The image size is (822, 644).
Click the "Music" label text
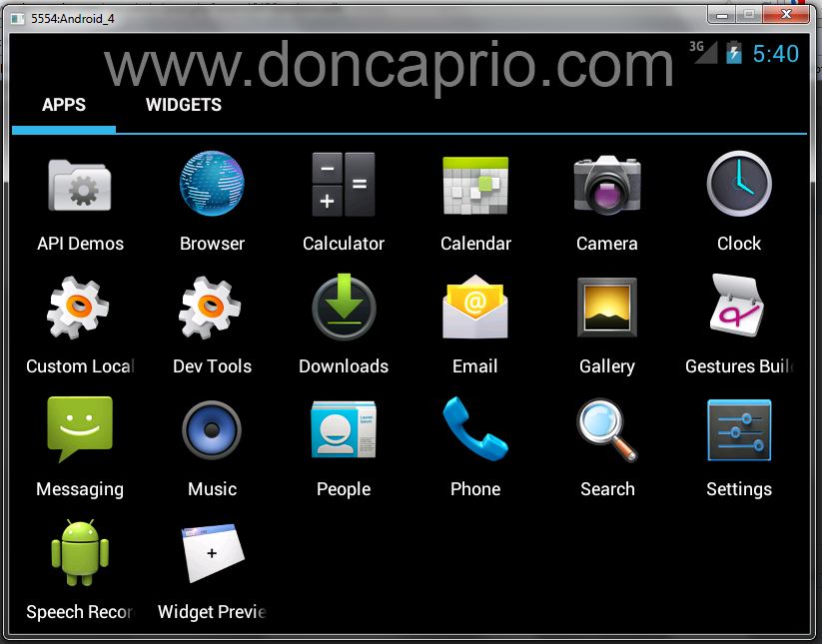[212, 489]
